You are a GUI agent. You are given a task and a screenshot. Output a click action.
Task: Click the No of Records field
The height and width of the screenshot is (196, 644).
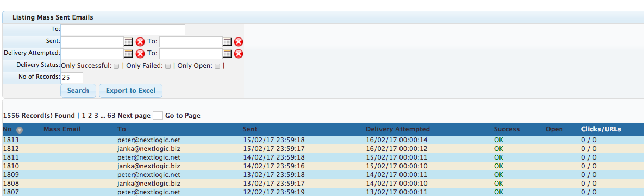click(x=72, y=78)
